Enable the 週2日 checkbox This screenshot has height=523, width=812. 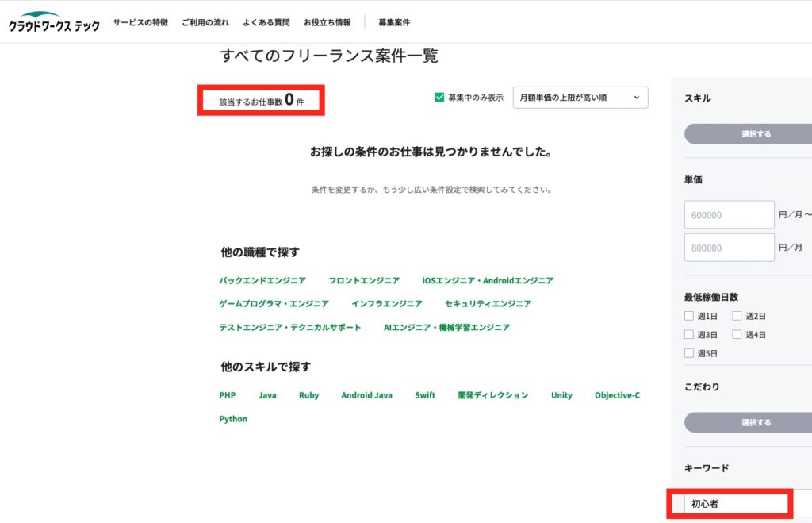[x=737, y=316]
